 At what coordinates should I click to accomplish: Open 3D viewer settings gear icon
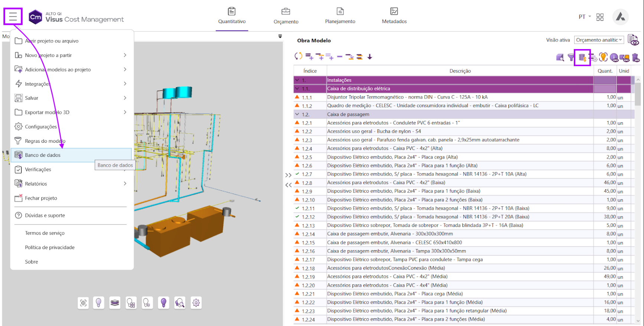coord(196,303)
